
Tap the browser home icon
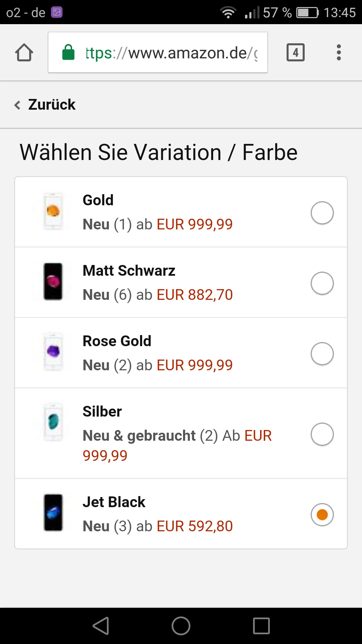click(x=24, y=53)
